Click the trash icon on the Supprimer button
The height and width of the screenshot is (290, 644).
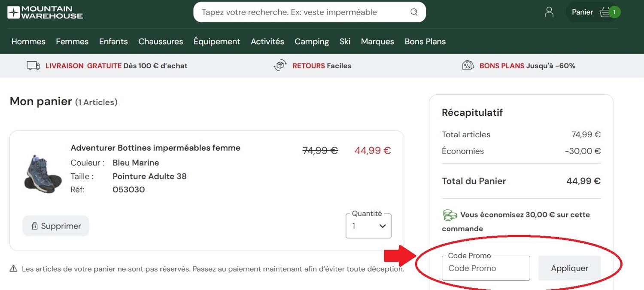[x=35, y=226]
